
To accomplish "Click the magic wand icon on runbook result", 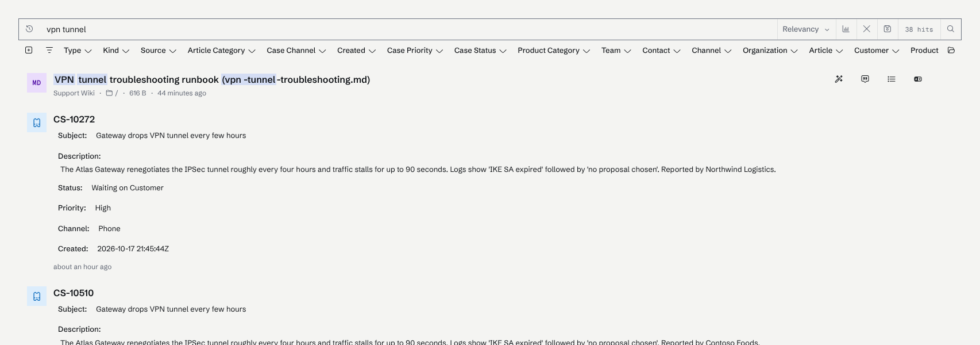I will (839, 79).
